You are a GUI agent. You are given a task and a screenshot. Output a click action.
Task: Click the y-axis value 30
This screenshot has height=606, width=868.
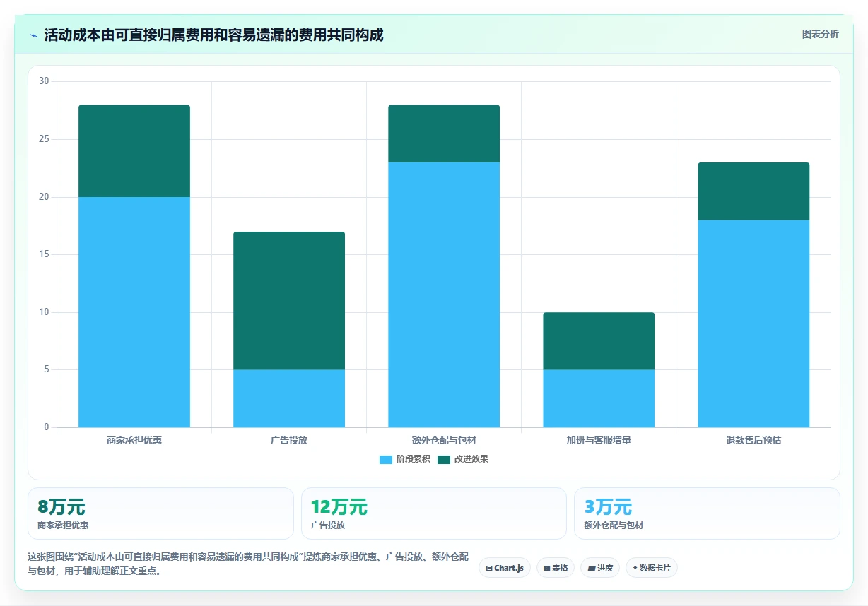click(44, 81)
